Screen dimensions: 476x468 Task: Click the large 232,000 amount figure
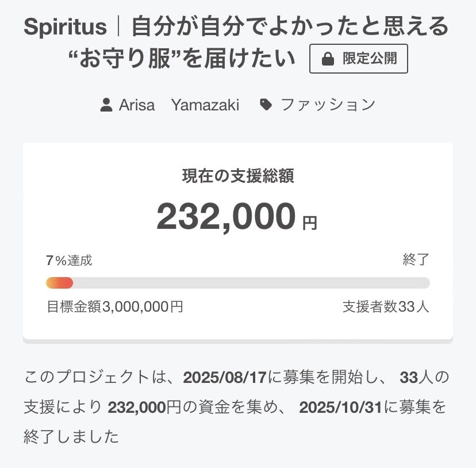(226, 217)
